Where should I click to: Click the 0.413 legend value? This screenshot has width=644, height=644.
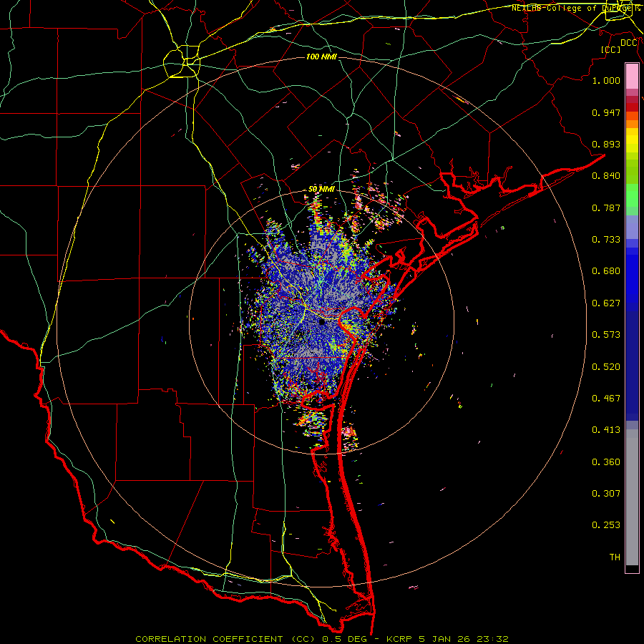606,430
